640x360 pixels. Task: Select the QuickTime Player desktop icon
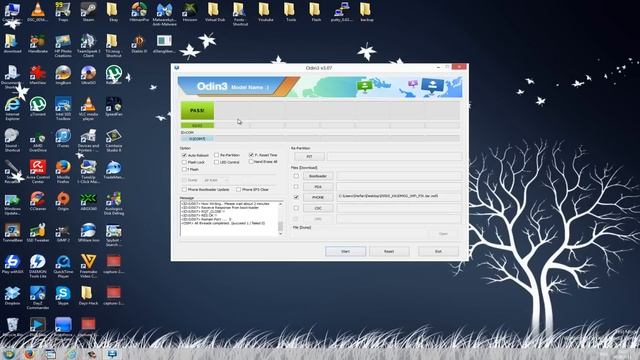coord(63,266)
